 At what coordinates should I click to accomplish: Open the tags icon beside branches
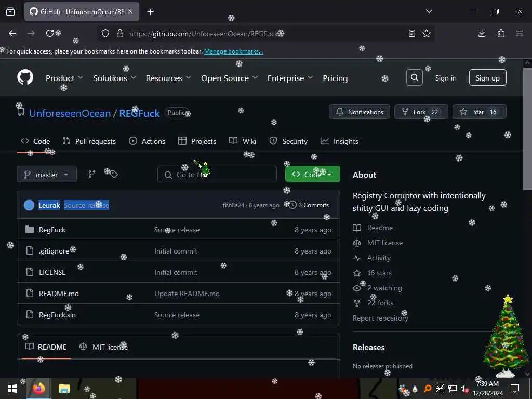(x=113, y=174)
